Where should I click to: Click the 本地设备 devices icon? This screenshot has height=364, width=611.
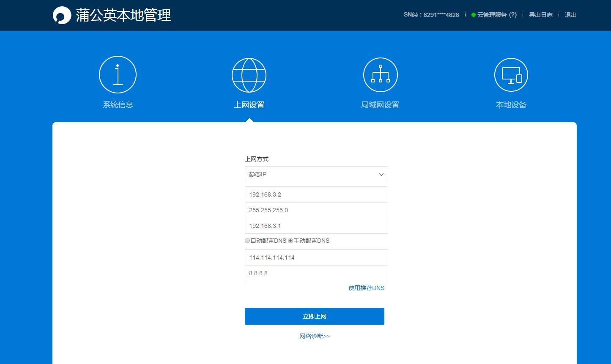(x=511, y=74)
